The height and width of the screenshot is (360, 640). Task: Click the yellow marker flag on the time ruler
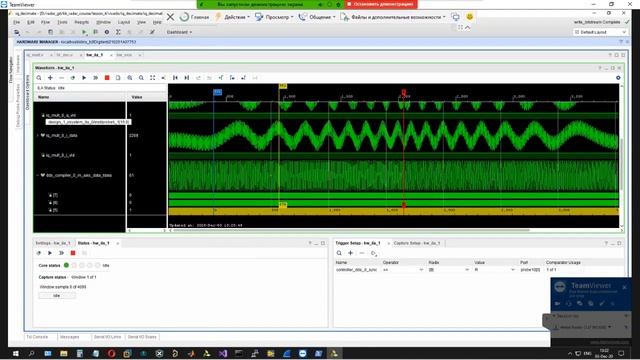(x=282, y=86)
